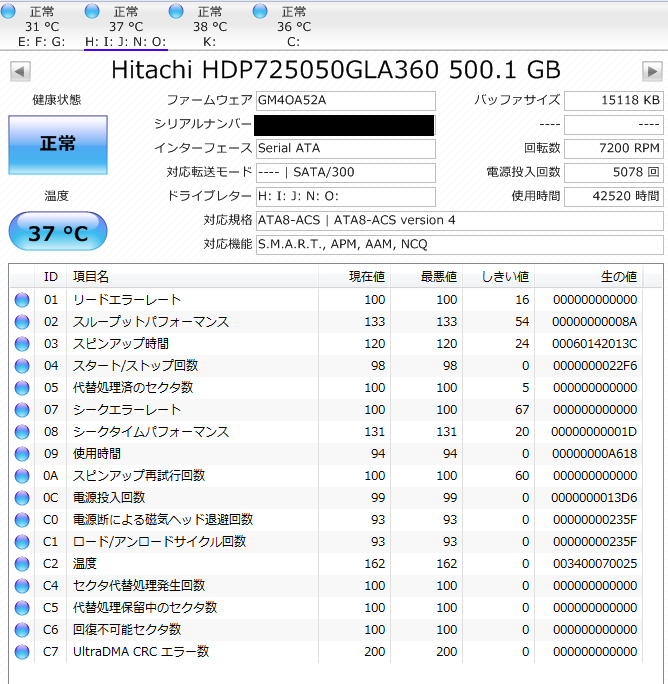Click the 7200 RPM rotation field
Viewport: 668px width, 684px height.
[613, 148]
